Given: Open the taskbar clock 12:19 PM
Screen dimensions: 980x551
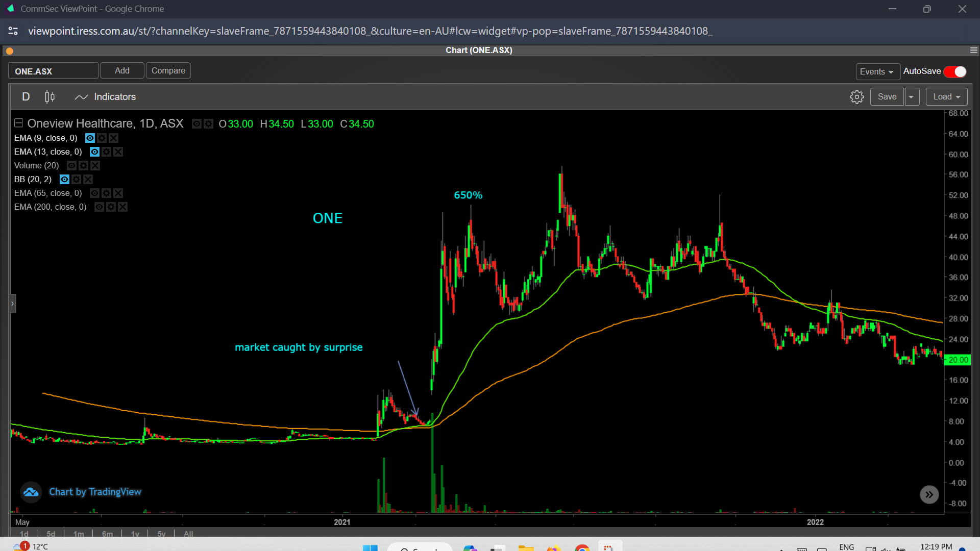Looking at the screenshot, I should point(936,546).
